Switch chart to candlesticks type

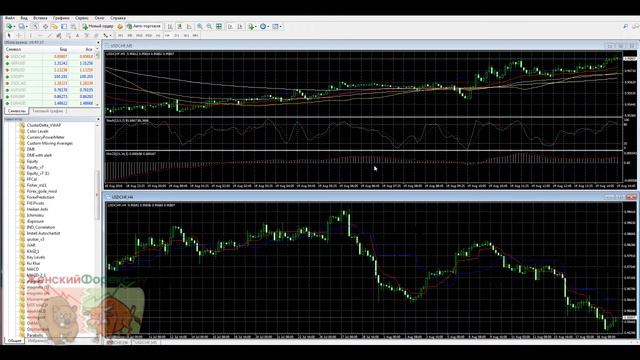(x=180, y=27)
